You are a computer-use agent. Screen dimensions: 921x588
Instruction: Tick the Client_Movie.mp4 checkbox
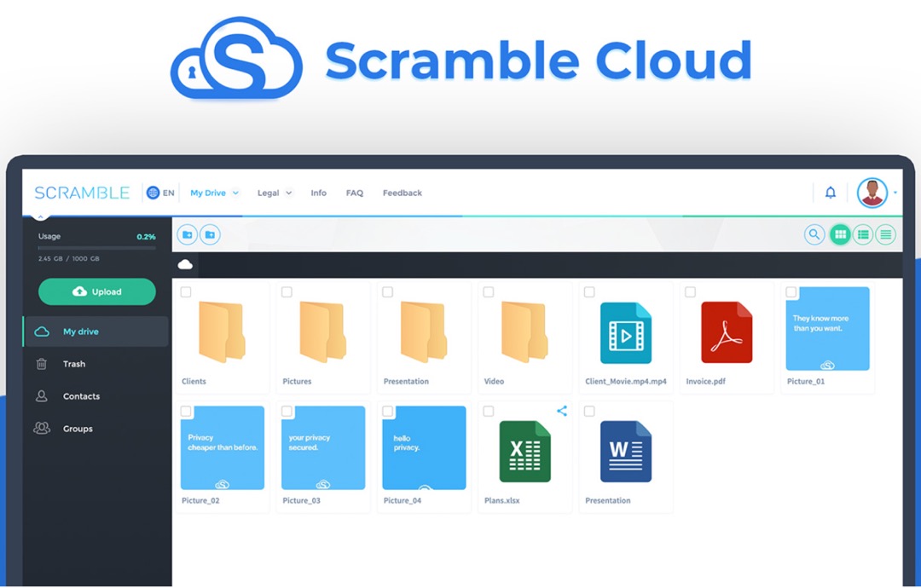click(589, 291)
